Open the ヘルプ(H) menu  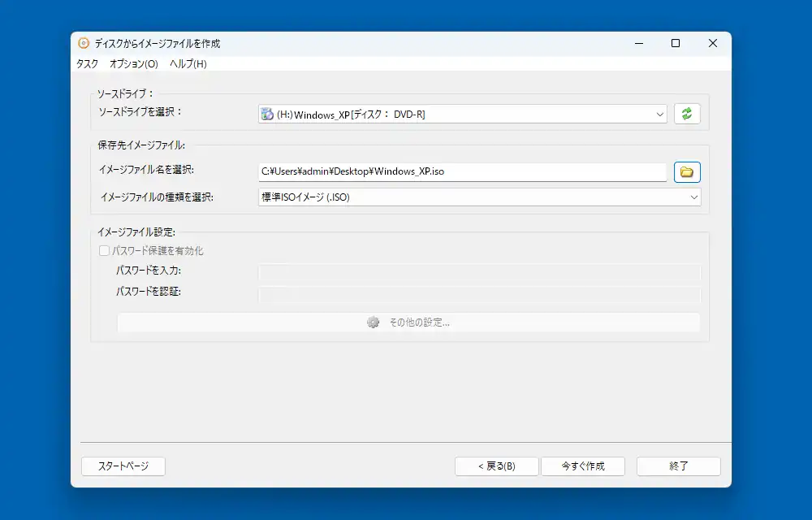(x=188, y=64)
